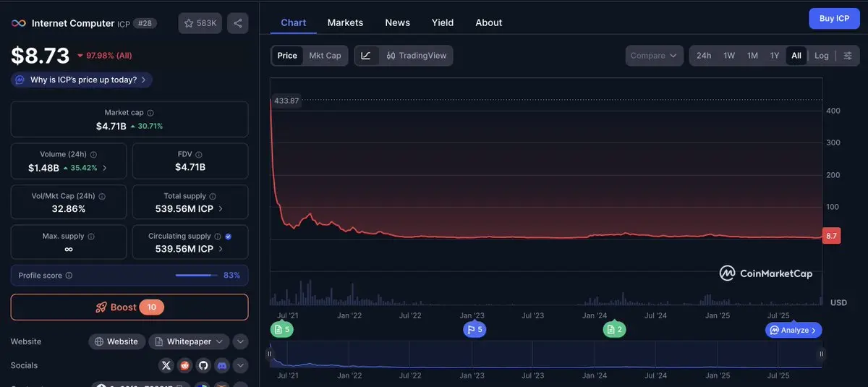Set chart range to 1W
The width and height of the screenshot is (868, 387).
pyautogui.click(x=729, y=56)
